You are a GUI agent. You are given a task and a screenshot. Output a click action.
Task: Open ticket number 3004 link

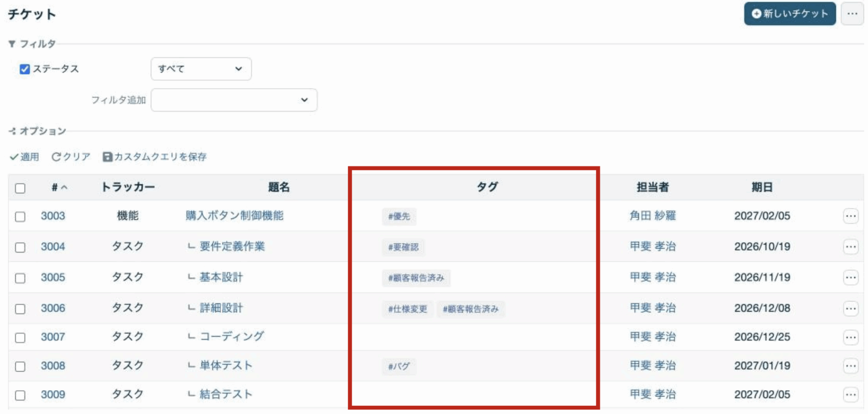pyautogui.click(x=53, y=246)
